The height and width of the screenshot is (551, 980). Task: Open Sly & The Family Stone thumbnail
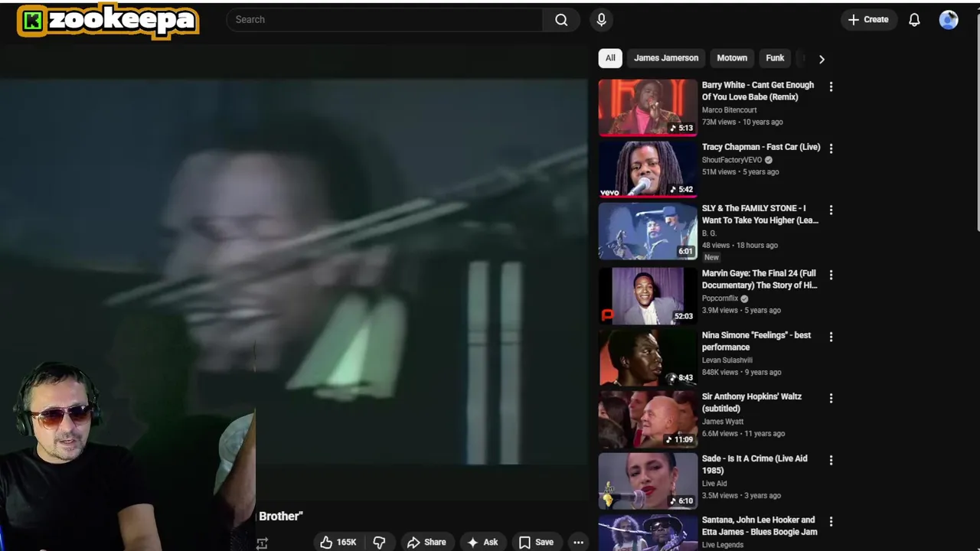coord(648,231)
